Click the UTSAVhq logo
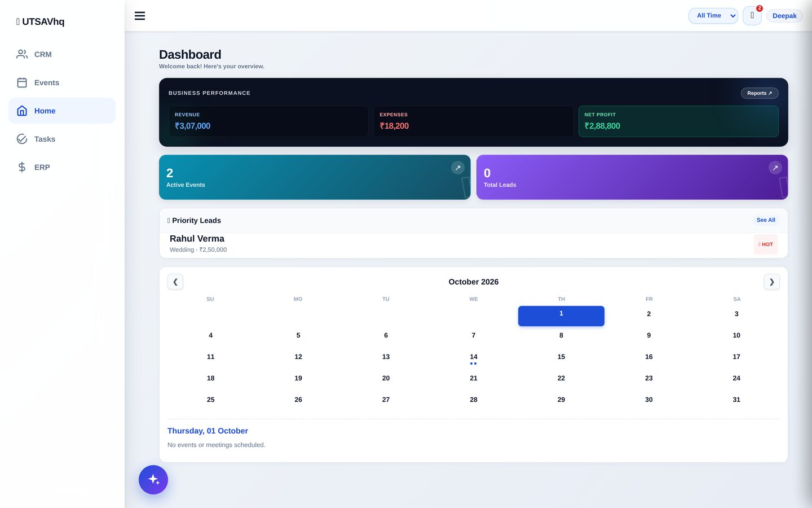The width and height of the screenshot is (812, 508). coord(40,21)
